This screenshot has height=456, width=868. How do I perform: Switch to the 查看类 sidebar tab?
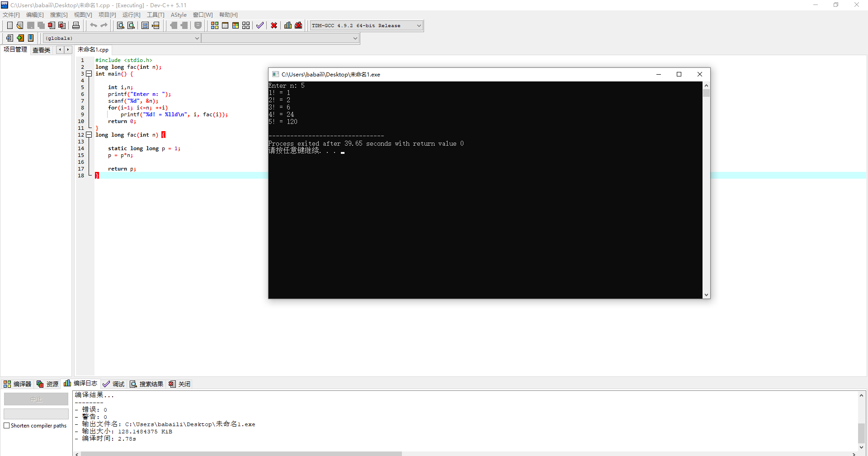(x=41, y=50)
